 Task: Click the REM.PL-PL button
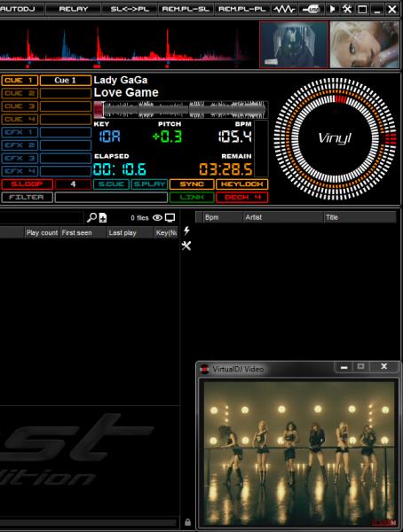pos(242,9)
